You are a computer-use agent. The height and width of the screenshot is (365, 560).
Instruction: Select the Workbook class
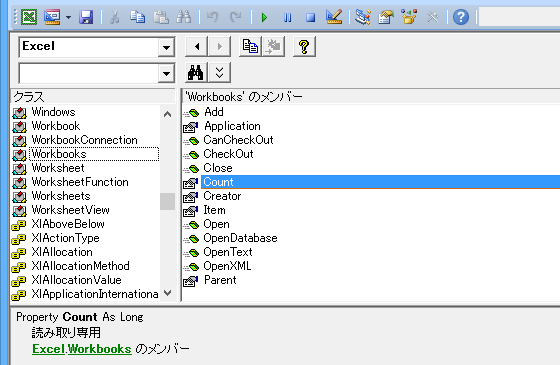[56, 126]
